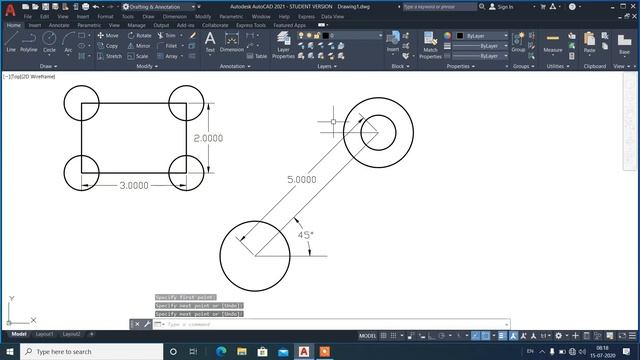
Task: Click the Base view icon
Action: point(624,44)
